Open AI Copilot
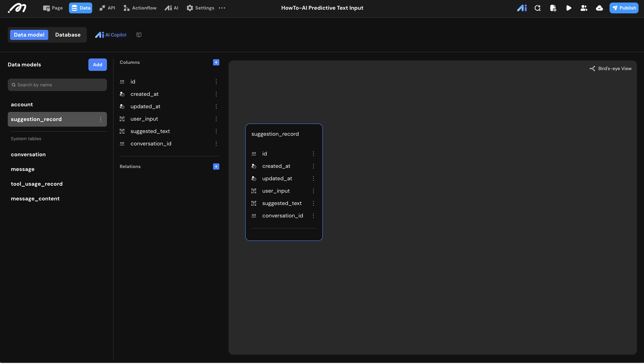The image size is (644, 364). point(111,35)
